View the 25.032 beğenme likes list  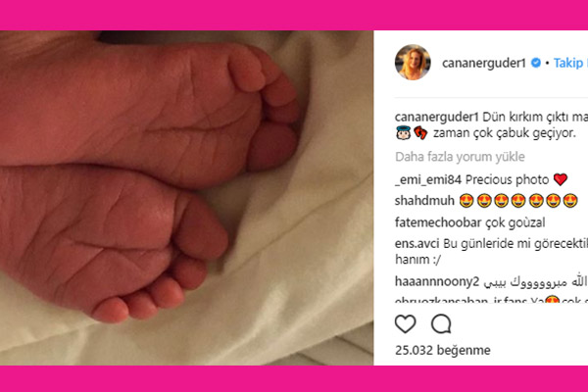(x=443, y=351)
